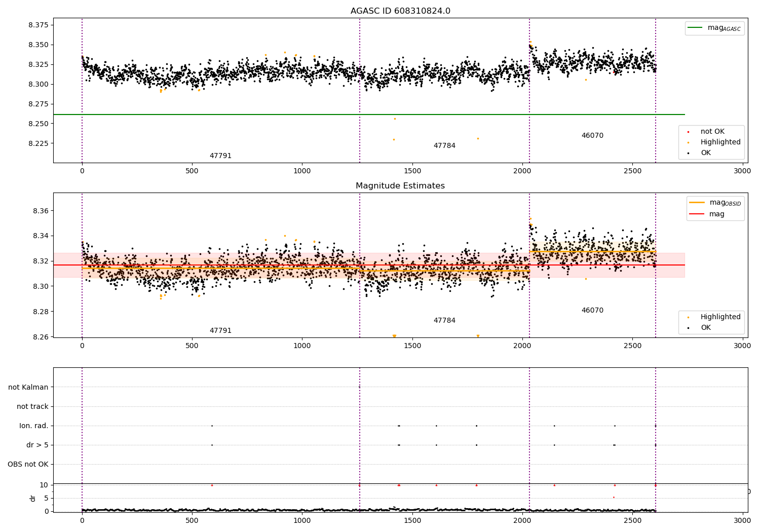This screenshot has height=532, width=760.
Task: Click the orange mag OBSID legend line sample
Action: (x=697, y=203)
